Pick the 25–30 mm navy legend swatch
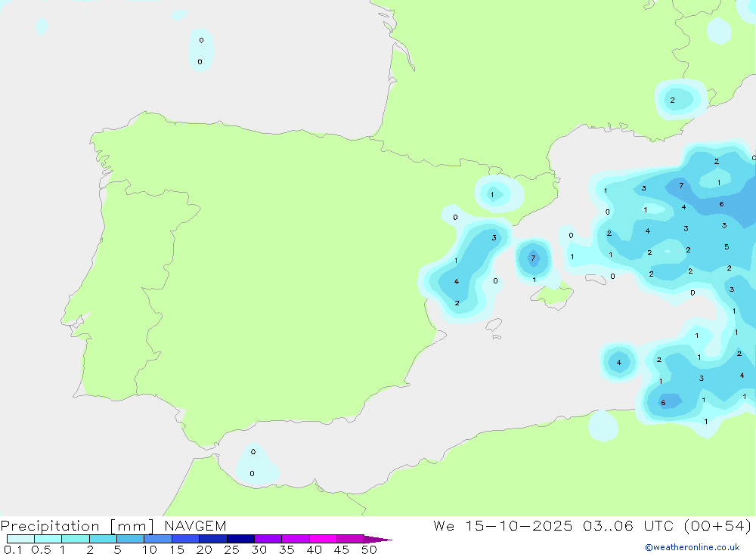Screen dimensions: 756x554 point(240,539)
